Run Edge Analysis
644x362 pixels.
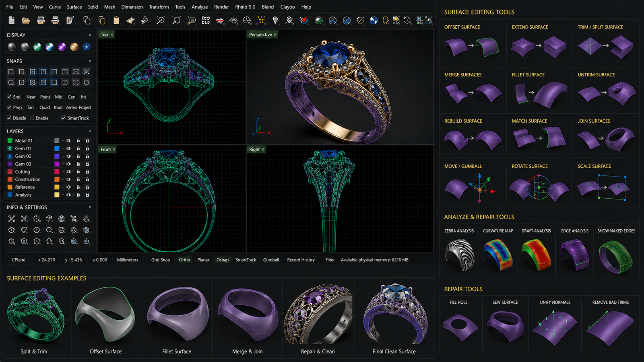(x=575, y=251)
